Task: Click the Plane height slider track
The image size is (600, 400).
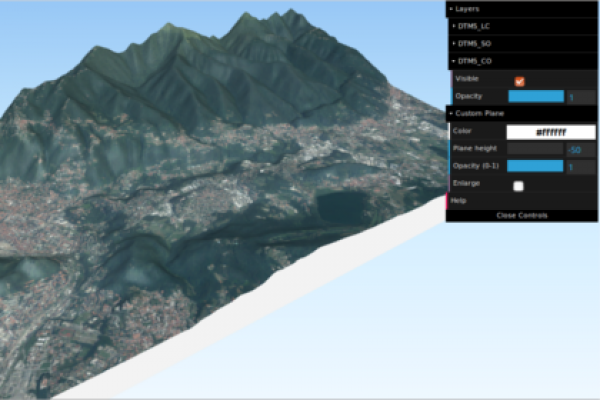Action: tap(536, 149)
